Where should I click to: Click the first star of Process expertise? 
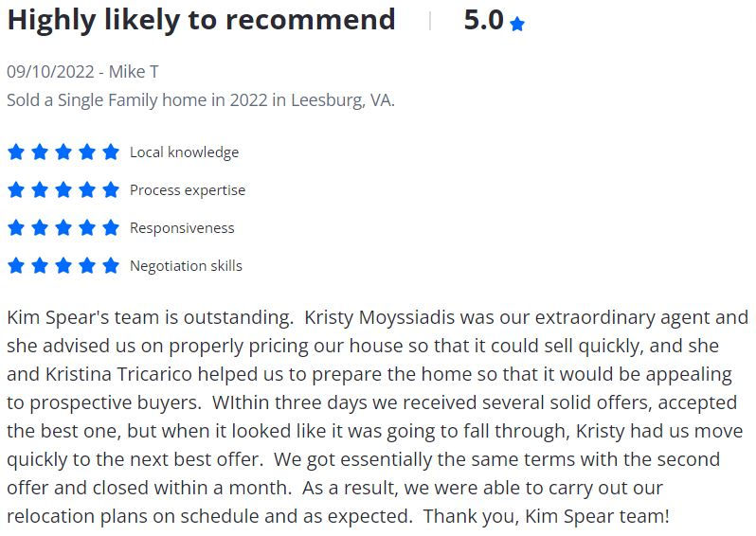point(16,189)
